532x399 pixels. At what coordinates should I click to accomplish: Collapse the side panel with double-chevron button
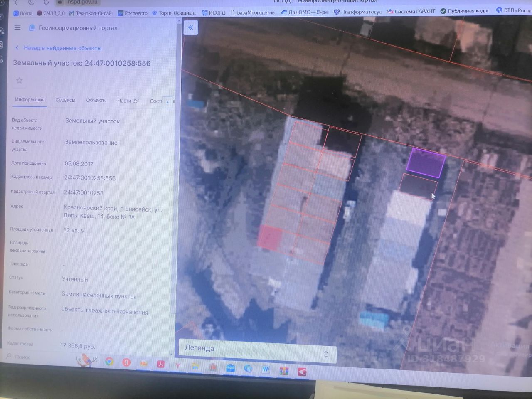pos(190,28)
